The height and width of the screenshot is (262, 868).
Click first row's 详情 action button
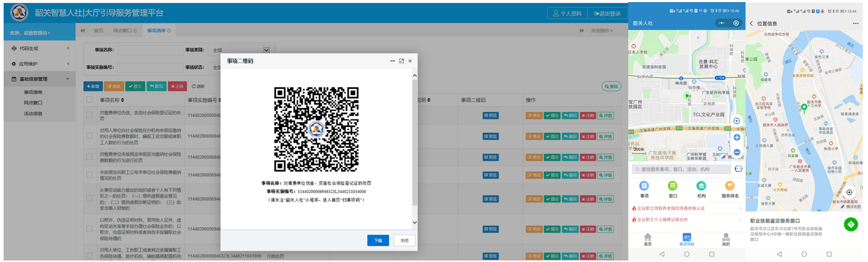pos(605,116)
